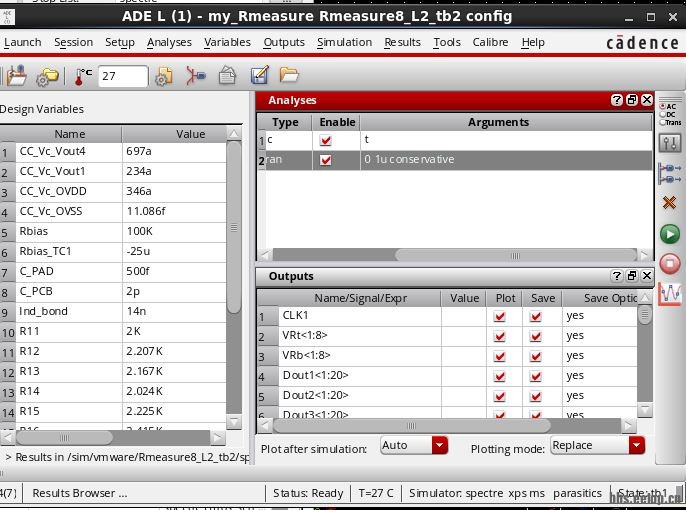Image resolution: width=686 pixels, height=510 pixels.
Task: Click Outputs horizontal scrollbar right arrow
Action: click(x=629, y=425)
